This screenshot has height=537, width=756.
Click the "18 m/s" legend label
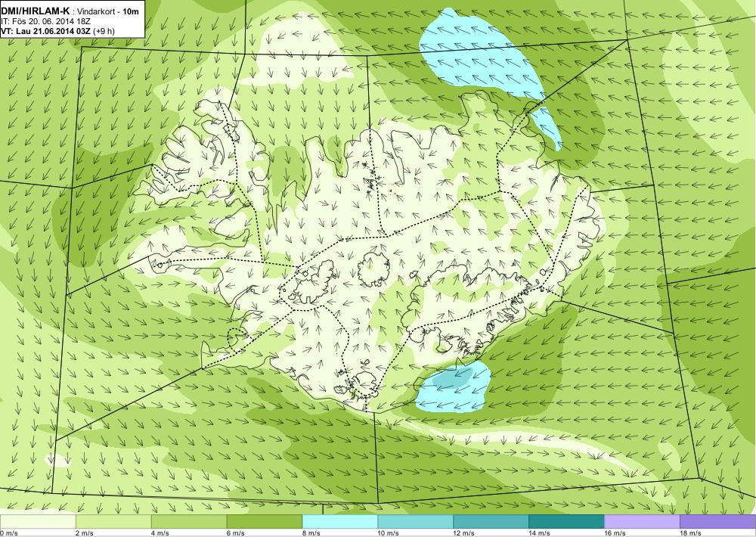click(x=690, y=533)
